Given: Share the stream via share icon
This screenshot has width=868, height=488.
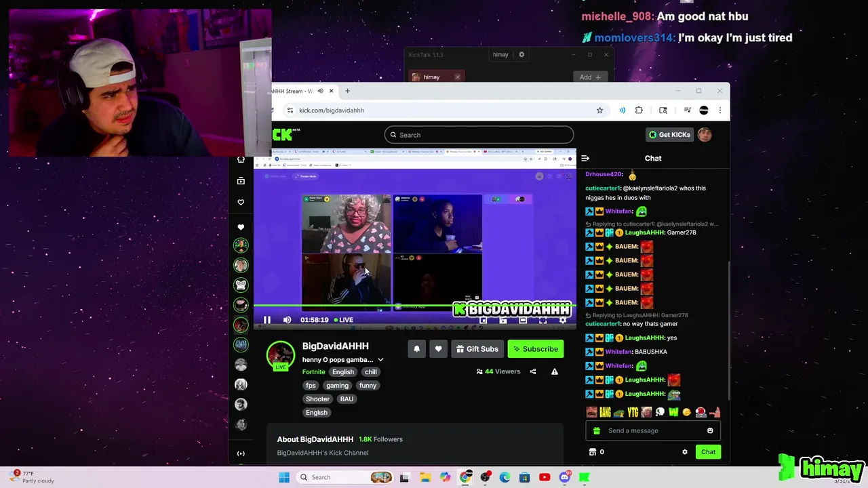Looking at the screenshot, I should click(x=533, y=371).
